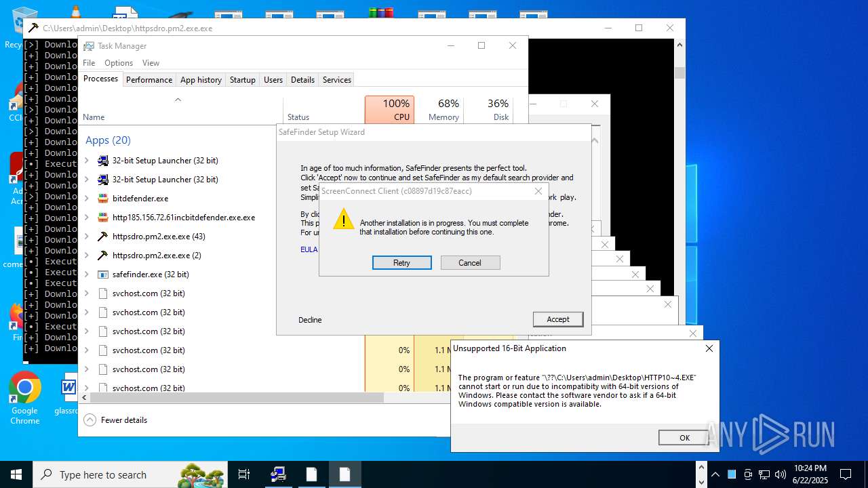The width and height of the screenshot is (868, 488).
Task: Switch to the Users tab
Action: tap(273, 80)
